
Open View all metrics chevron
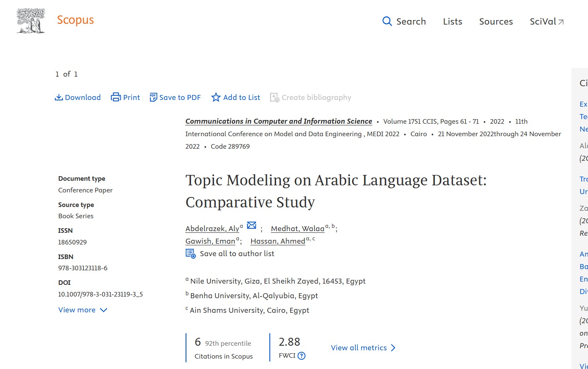click(x=393, y=348)
